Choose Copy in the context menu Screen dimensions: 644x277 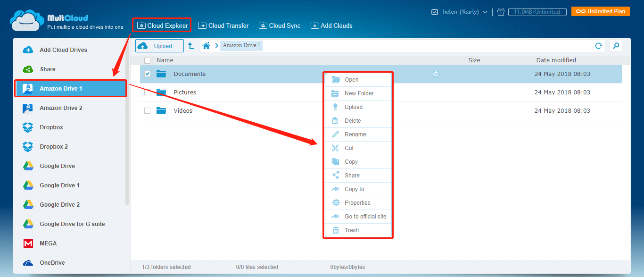[x=358, y=162]
